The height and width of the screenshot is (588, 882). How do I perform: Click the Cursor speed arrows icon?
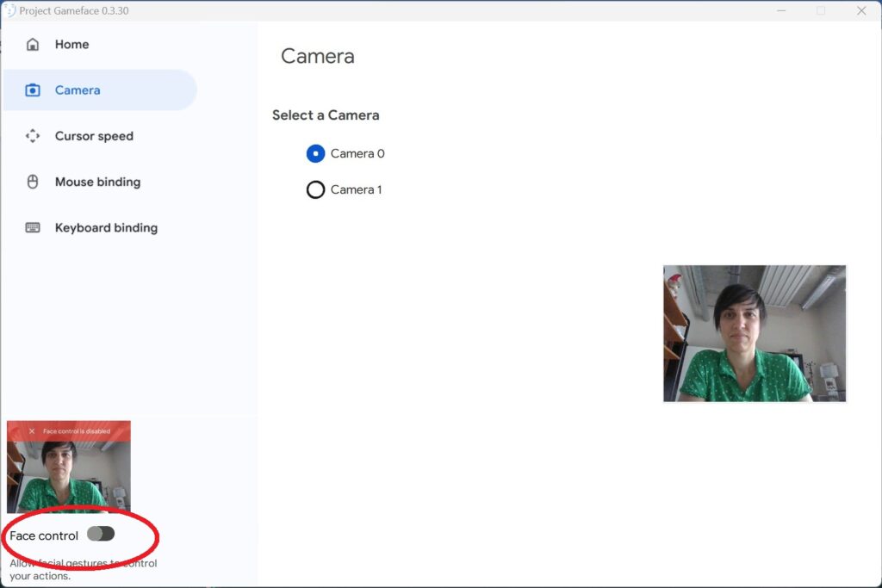[x=33, y=136]
